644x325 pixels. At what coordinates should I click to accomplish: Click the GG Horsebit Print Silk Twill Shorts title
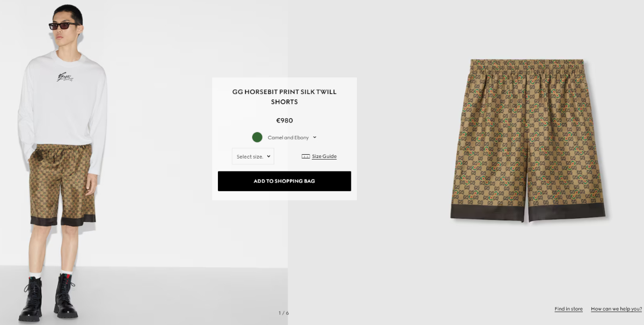pos(284,97)
